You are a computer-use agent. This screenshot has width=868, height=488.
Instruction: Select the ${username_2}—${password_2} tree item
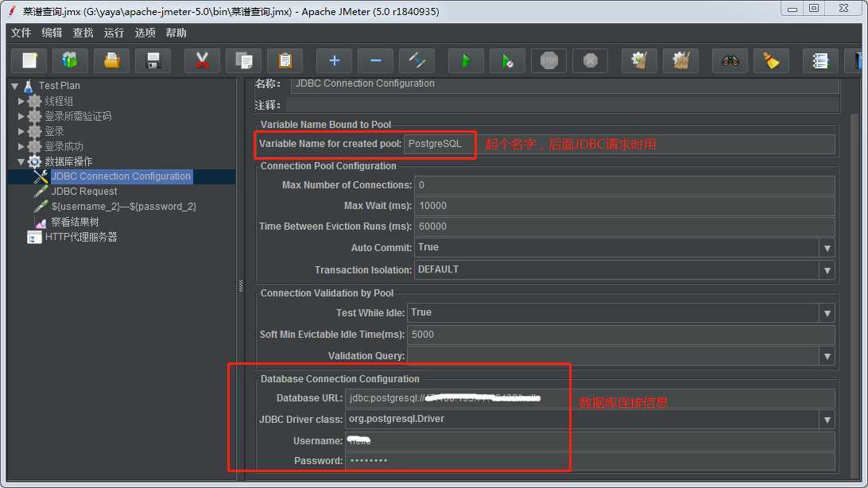pos(124,207)
